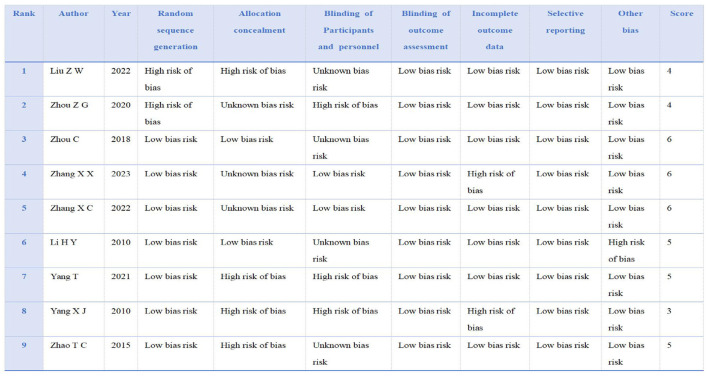Click author cell 'Yang T'
Image resolution: width=708 pixels, height=377 pixels.
64,277
